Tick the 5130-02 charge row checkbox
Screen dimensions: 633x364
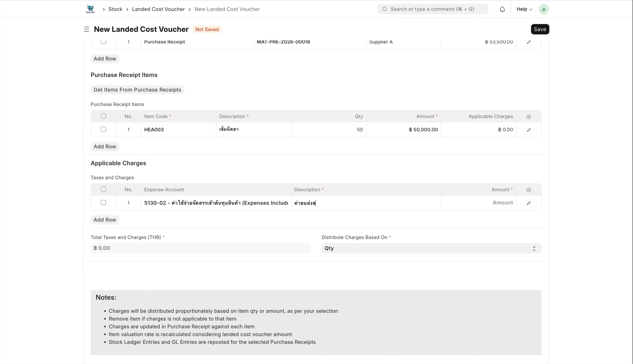click(103, 203)
